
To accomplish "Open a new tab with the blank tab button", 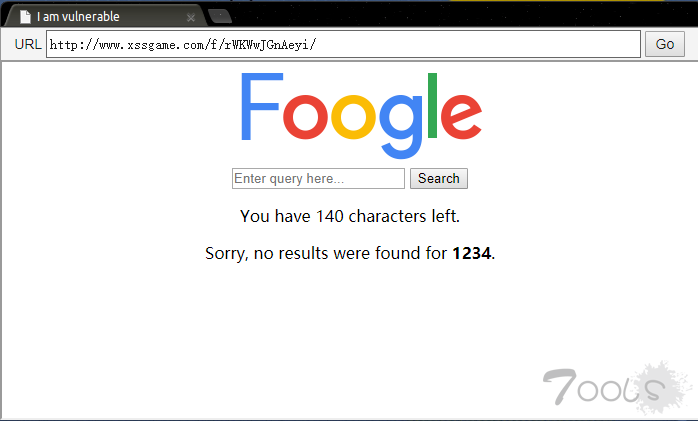I will coord(220,16).
